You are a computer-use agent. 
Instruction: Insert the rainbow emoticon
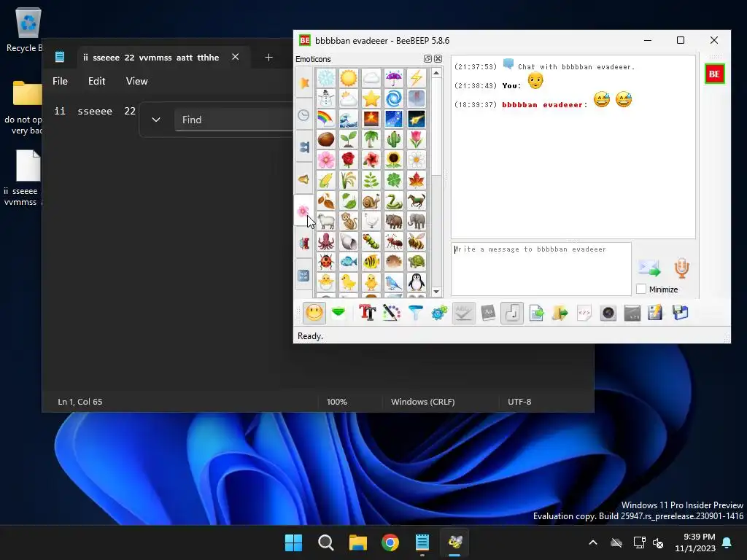(x=326, y=119)
